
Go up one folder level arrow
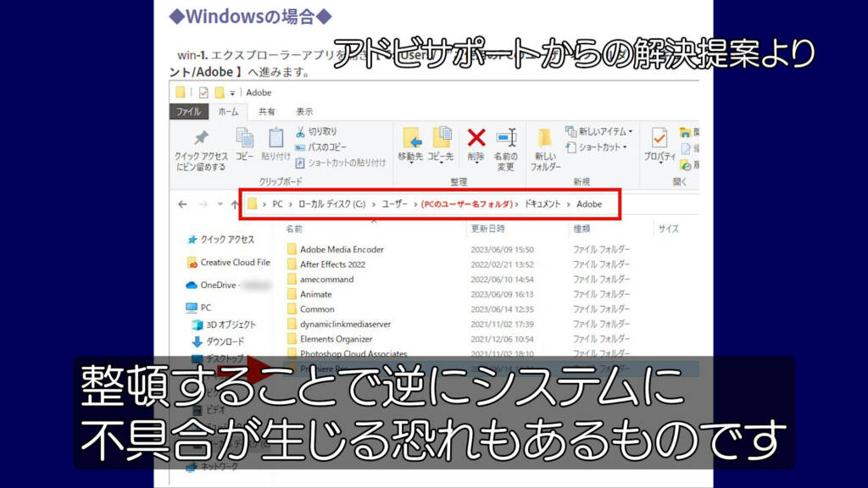click(235, 204)
